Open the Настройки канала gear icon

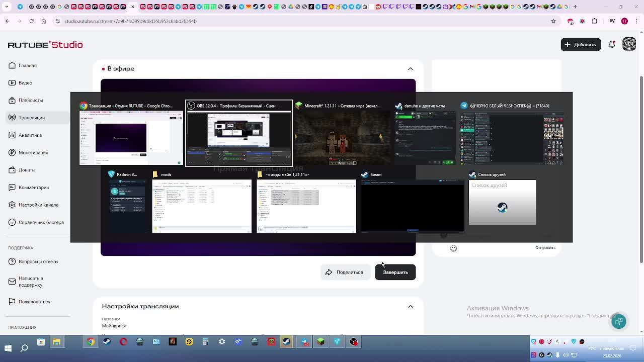point(12,205)
